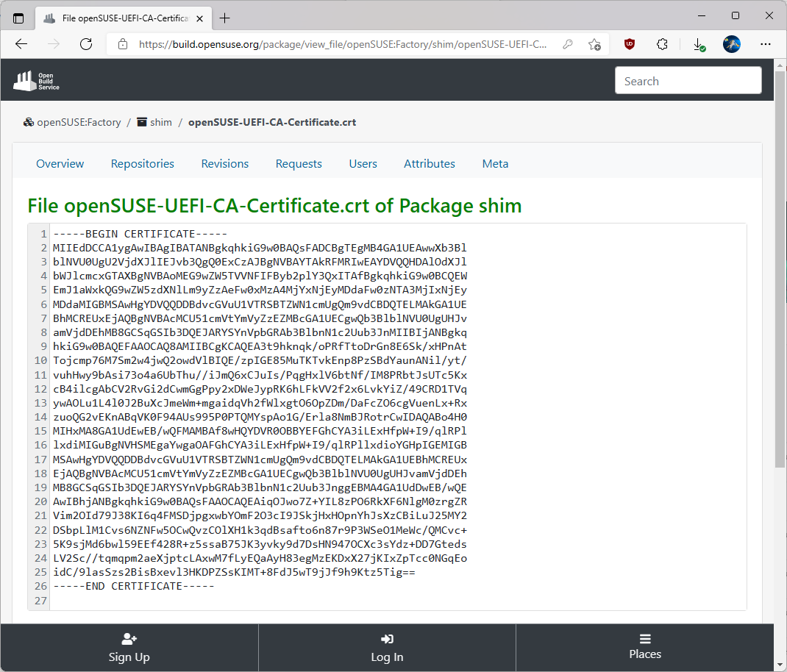Click the Sign Up label in footer

tap(129, 657)
